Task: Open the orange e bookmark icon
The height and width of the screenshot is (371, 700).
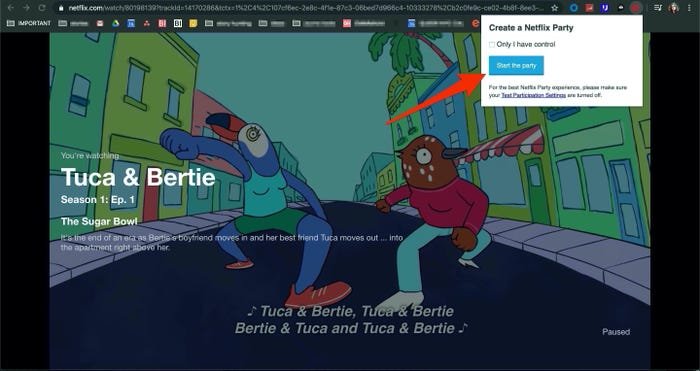Action: pos(475,23)
